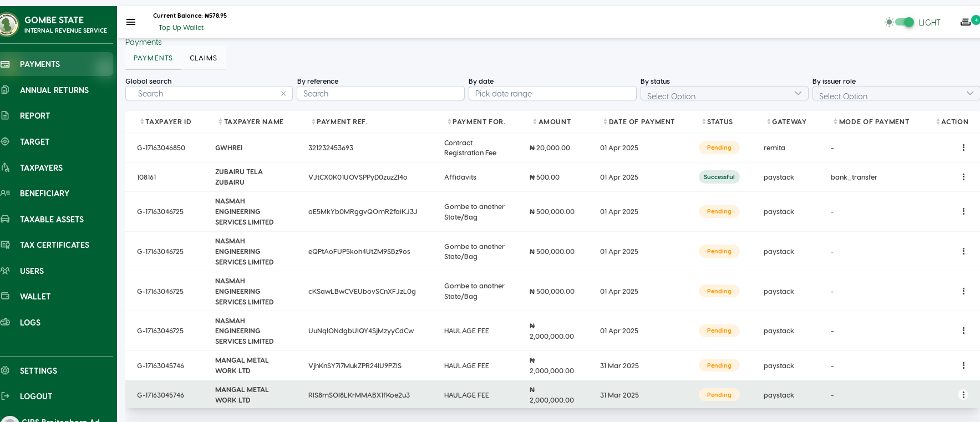980x422 pixels.
Task: Open the notifications icon with badge 4
Action: point(966,22)
